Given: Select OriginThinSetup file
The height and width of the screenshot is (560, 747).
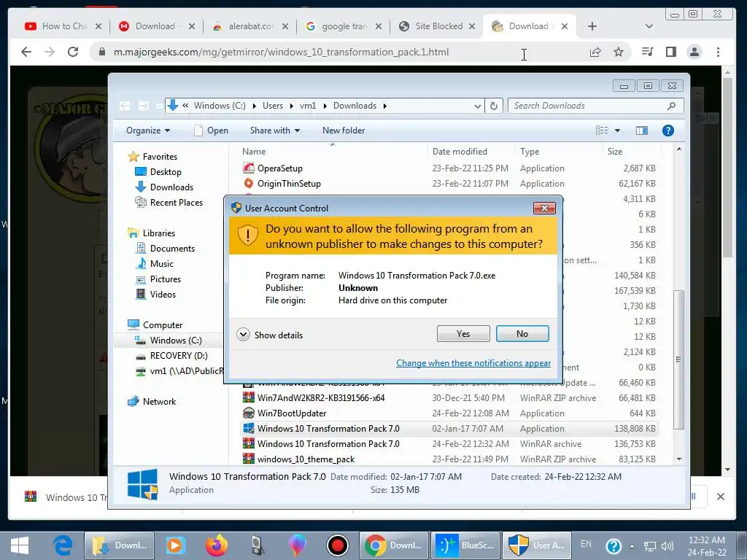Looking at the screenshot, I should pyautogui.click(x=282, y=183).
